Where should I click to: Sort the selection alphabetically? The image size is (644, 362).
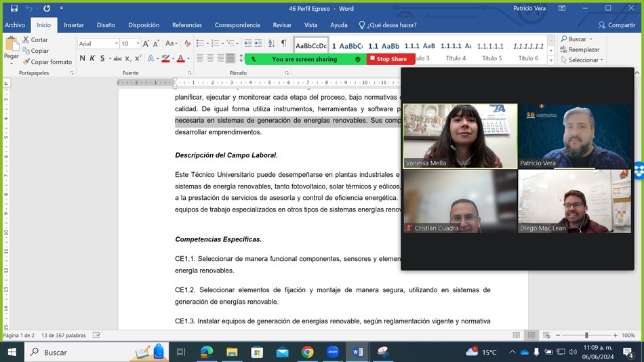(x=271, y=43)
